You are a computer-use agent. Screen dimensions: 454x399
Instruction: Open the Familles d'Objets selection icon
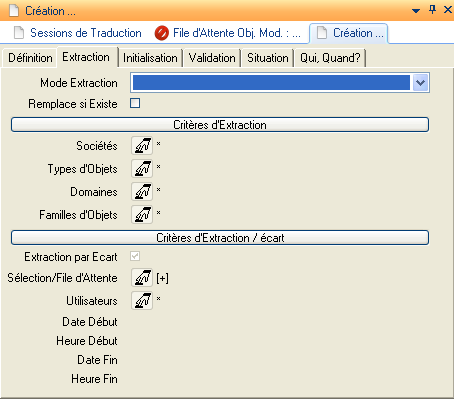tap(142, 215)
